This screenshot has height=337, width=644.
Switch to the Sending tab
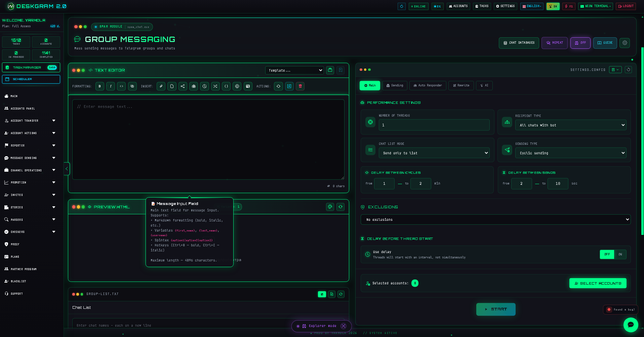click(x=395, y=86)
